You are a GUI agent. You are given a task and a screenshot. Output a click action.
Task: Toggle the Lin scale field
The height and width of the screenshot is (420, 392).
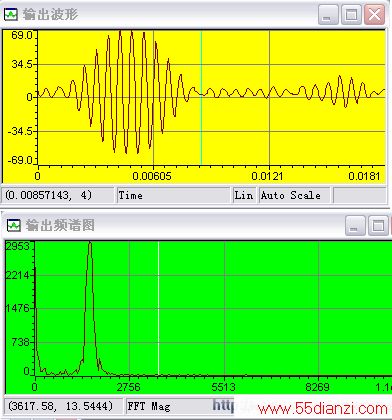[244, 195]
